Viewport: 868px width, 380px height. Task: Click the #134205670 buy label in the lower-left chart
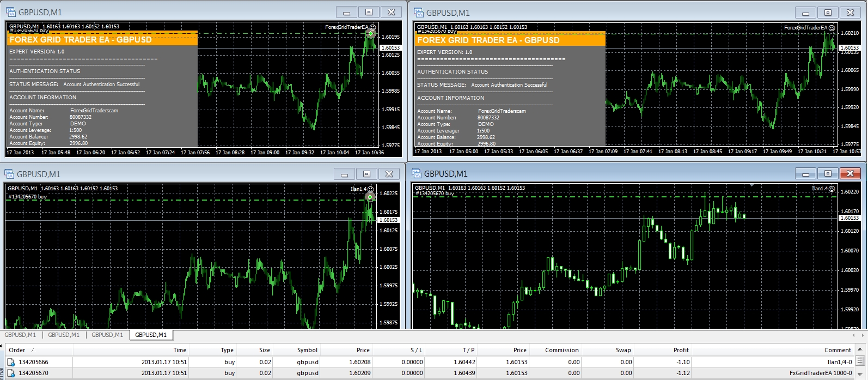point(27,196)
